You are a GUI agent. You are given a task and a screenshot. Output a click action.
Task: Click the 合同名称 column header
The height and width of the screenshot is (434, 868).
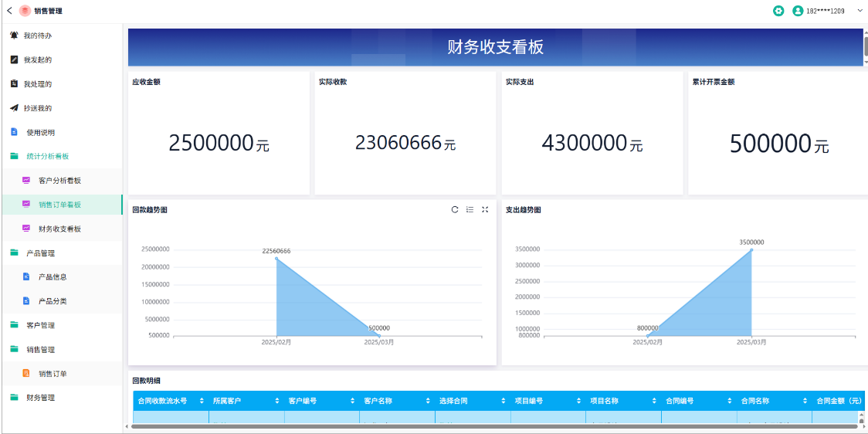(x=775, y=401)
